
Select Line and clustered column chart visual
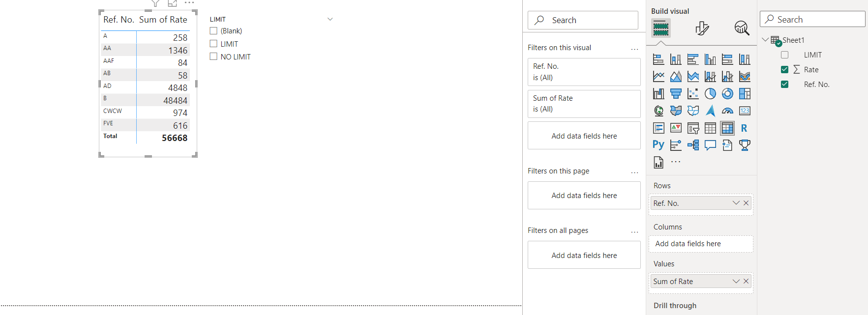[x=727, y=77]
